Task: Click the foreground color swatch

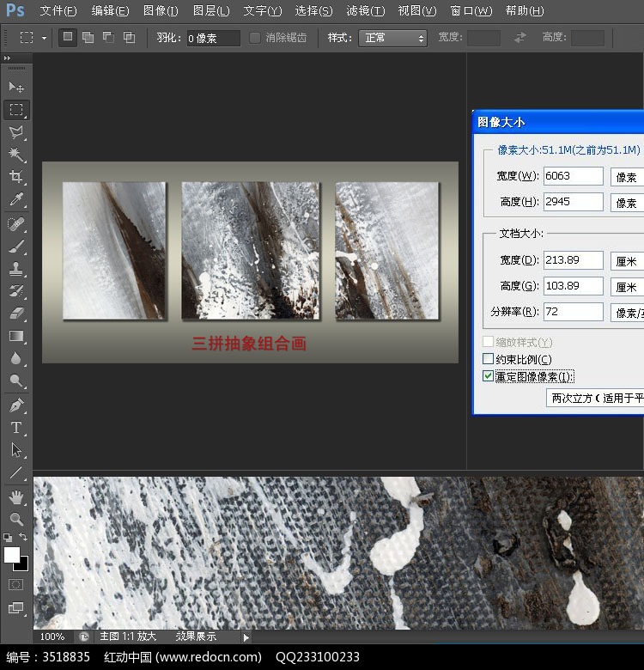Action: 12,555
